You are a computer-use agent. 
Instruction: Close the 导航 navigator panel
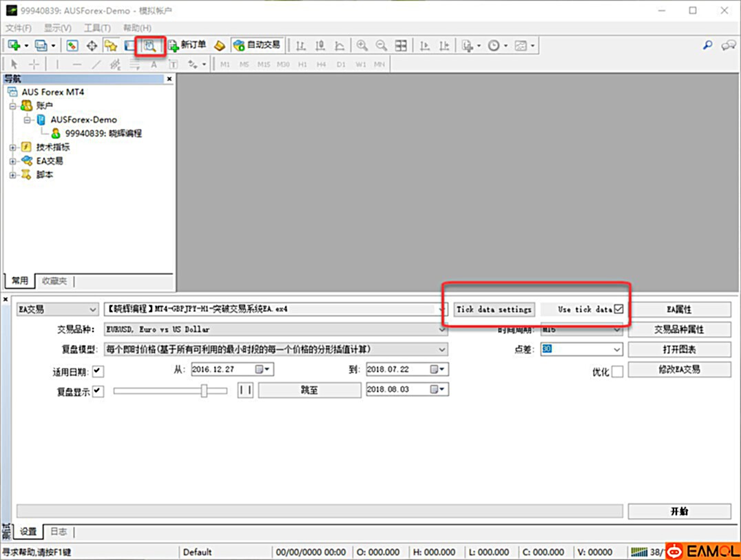169,79
